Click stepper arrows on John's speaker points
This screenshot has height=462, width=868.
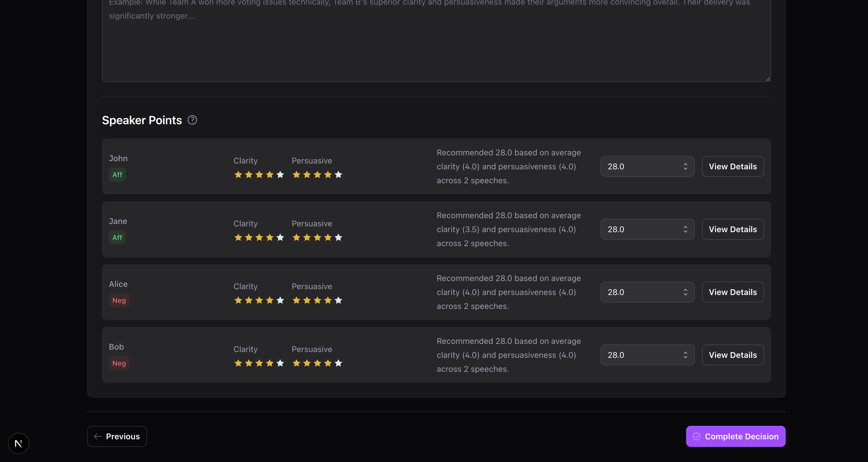click(685, 166)
